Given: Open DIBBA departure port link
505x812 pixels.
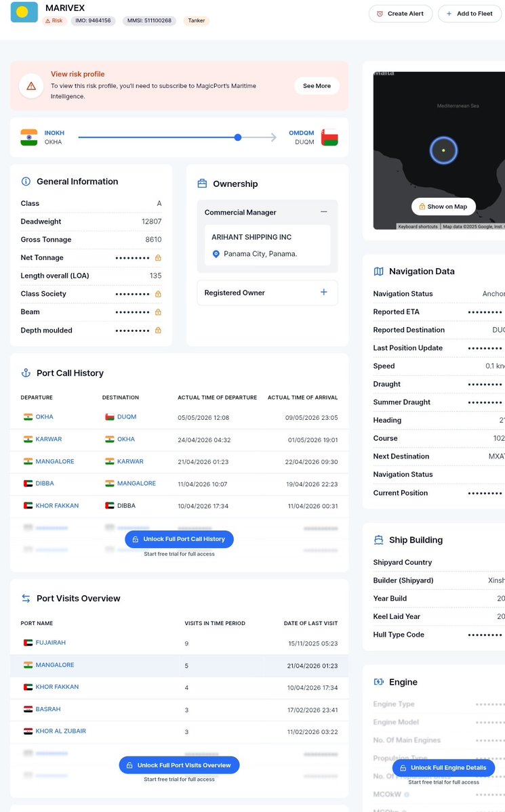Looking at the screenshot, I should click(45, 483).
